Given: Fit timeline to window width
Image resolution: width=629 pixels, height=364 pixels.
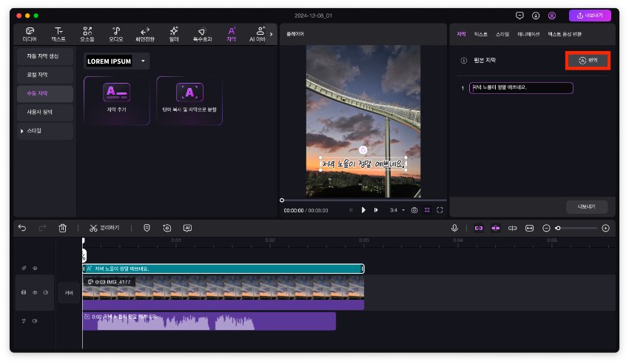Looking at the screenshot, I should click(530, 228).
